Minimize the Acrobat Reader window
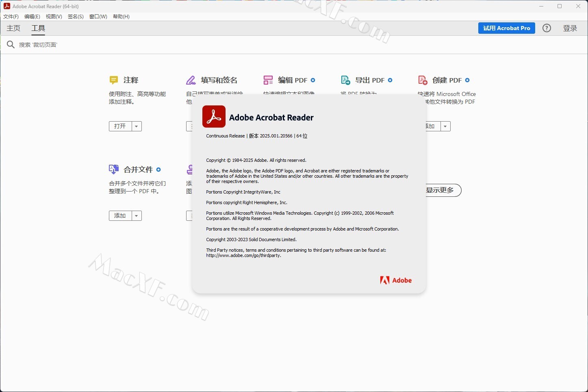This screenshot has width=588, height=392. click(x=541, y=6)
